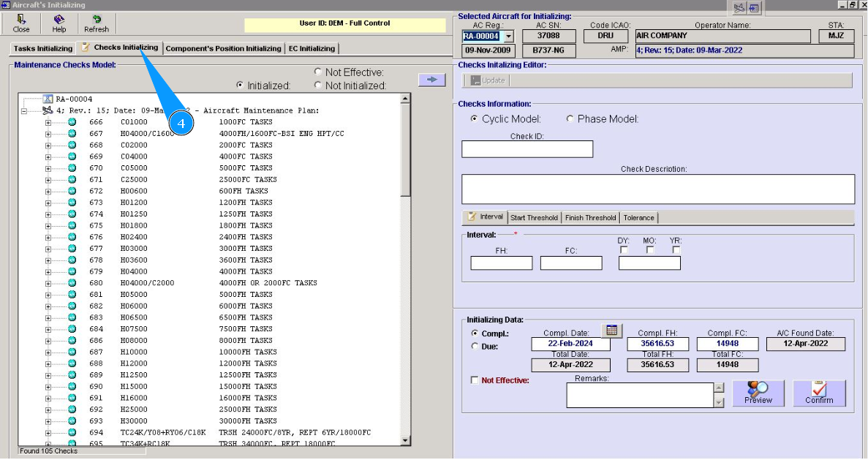This screenshot has width=868, height=460.
Task: Expand check 666 C01000 tree node
Action: click(x=48, y=122)
